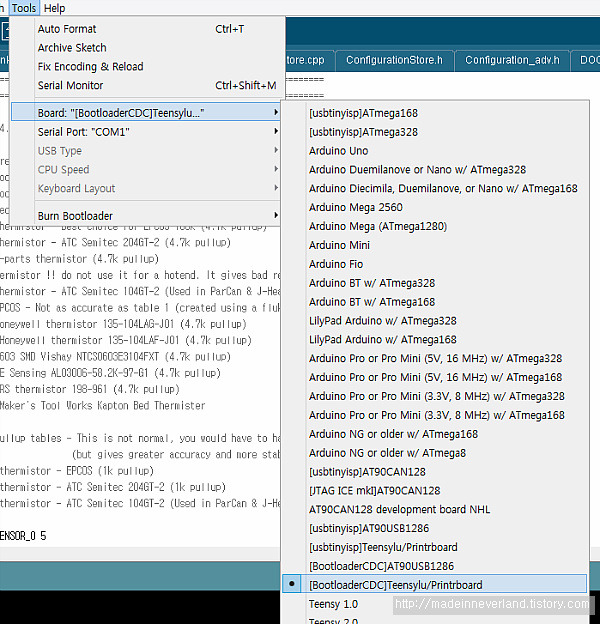Choose Fix Encoding & Reload
The image size is (600, 624).
click(x=146, y=66)
